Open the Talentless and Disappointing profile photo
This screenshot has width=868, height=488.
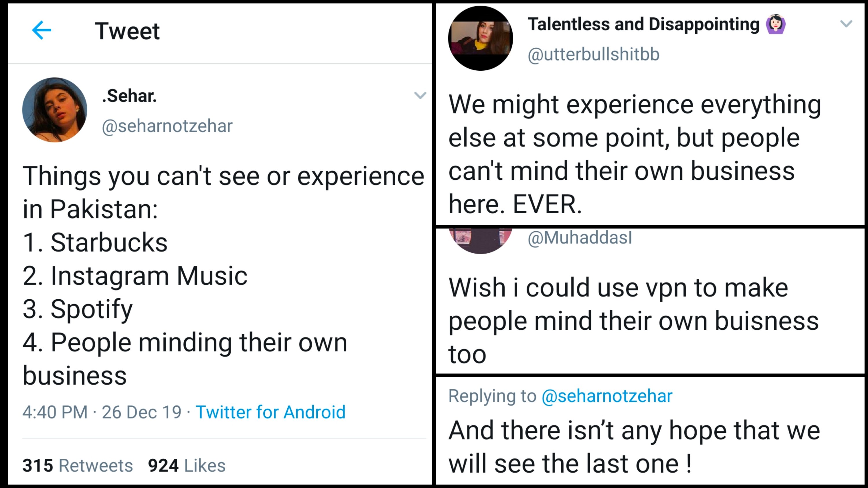click(480, 38)
